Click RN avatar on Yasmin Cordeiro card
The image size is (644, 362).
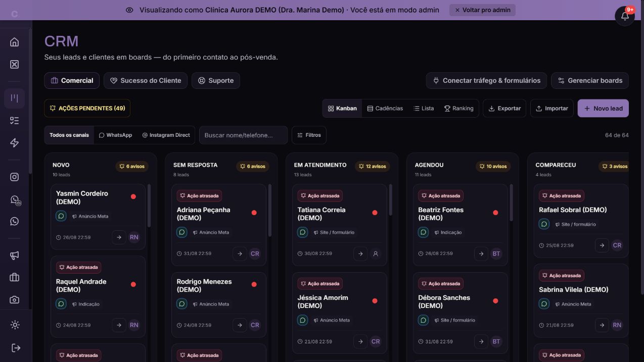click(134, 237)
